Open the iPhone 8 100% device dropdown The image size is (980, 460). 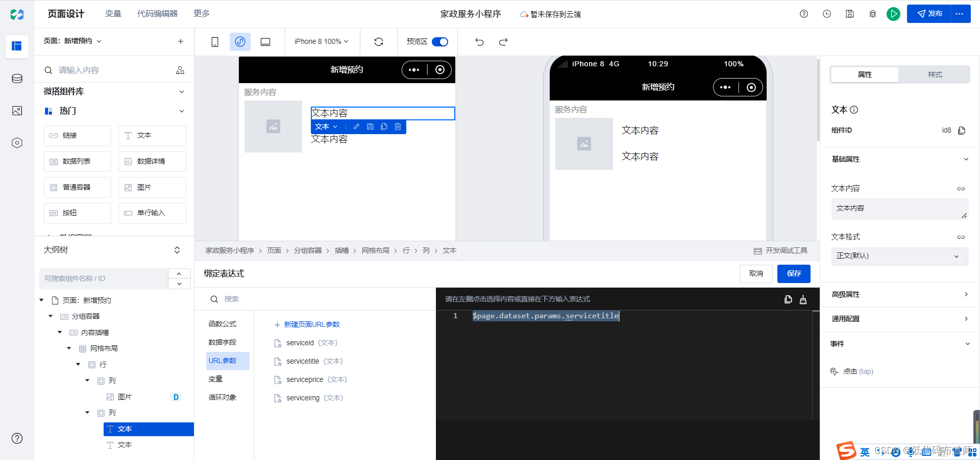321,42
